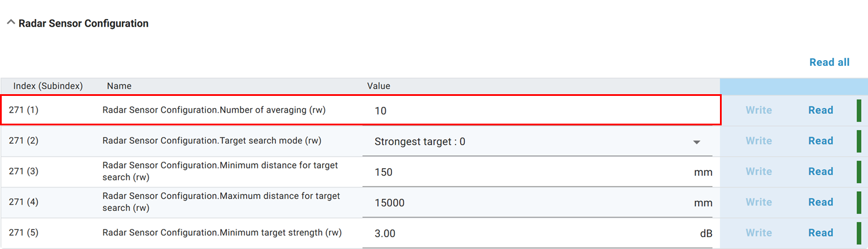Read the Maximum distance parameter 271 (4)

pyautogui.click(x=820, y=202)
